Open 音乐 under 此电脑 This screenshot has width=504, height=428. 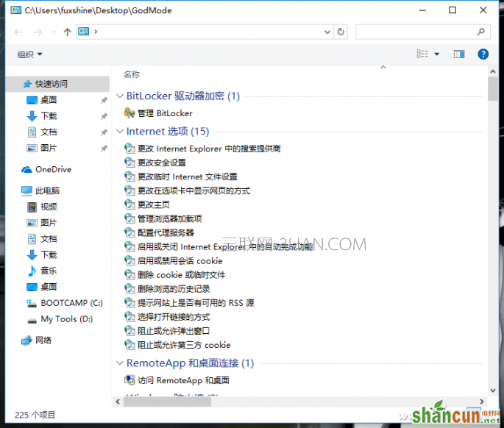49,271
